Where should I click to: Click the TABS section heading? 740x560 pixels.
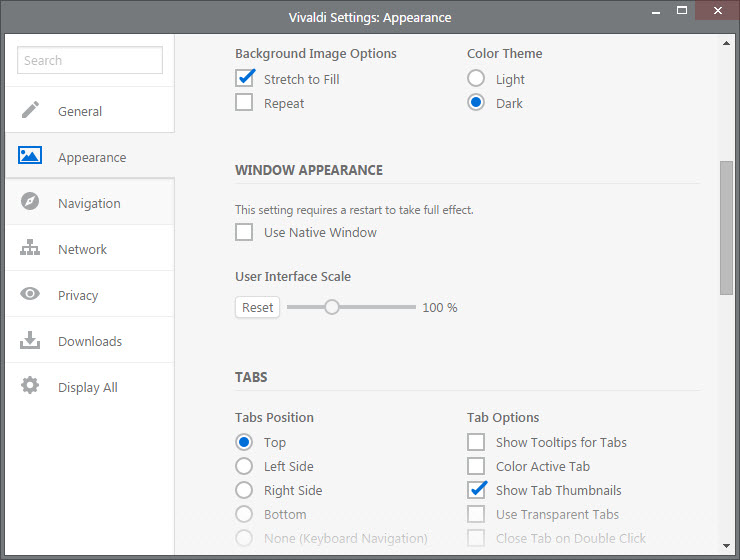coord(251,377)
